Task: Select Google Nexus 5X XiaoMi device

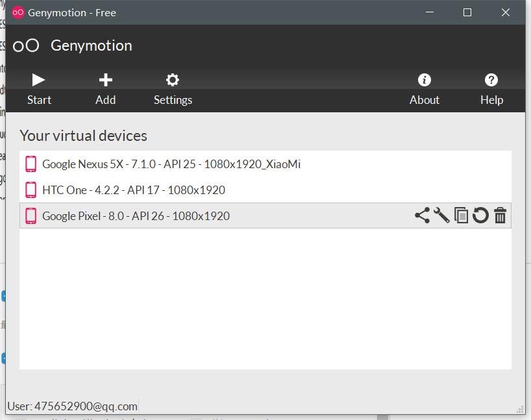Action: (265, 164)
